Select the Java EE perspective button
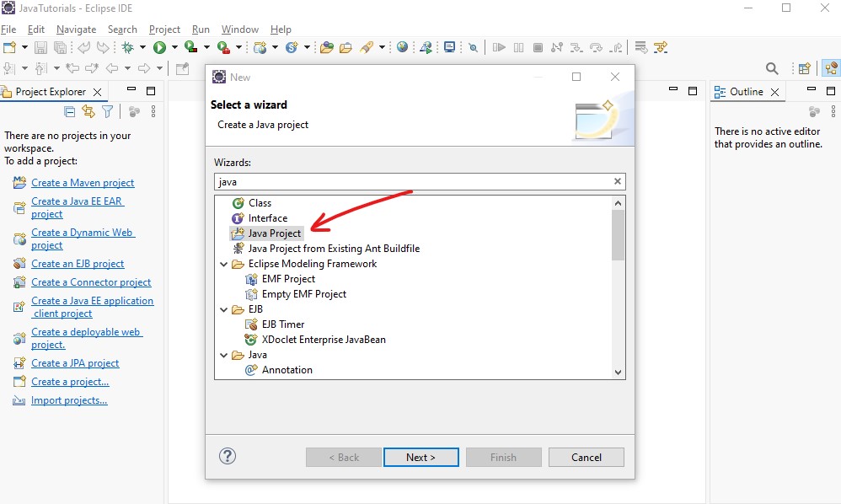Image resolution: width=841 pixels, height=504 pixels. [832, 68]
